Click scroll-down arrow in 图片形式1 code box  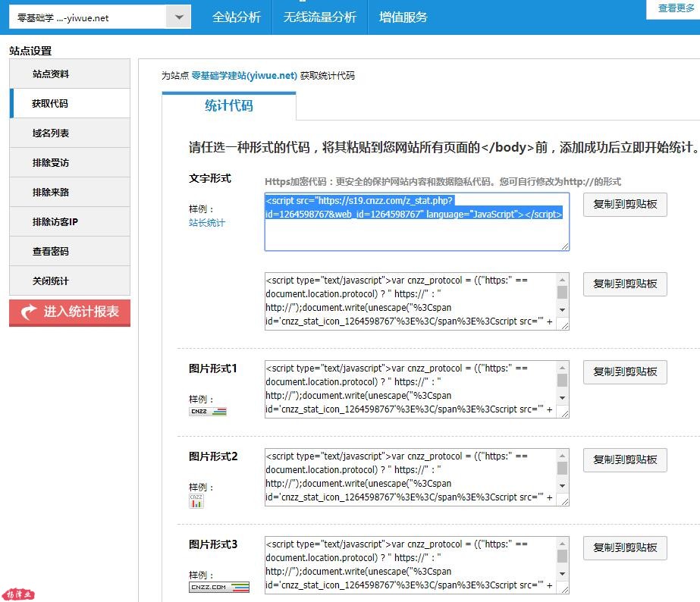point(563,397)
